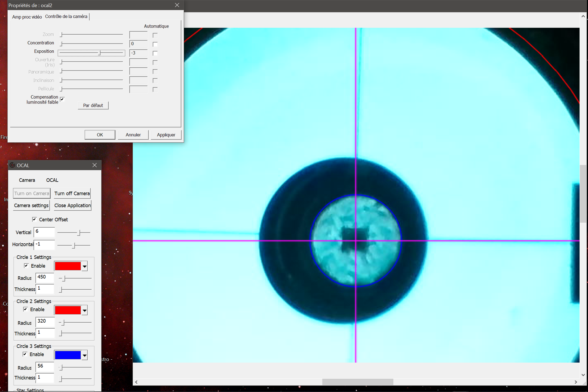Viewport: 588px width, 392px height.
Task: Open Circle 1 color dropdown arrow
Action: tap(85, 266)
